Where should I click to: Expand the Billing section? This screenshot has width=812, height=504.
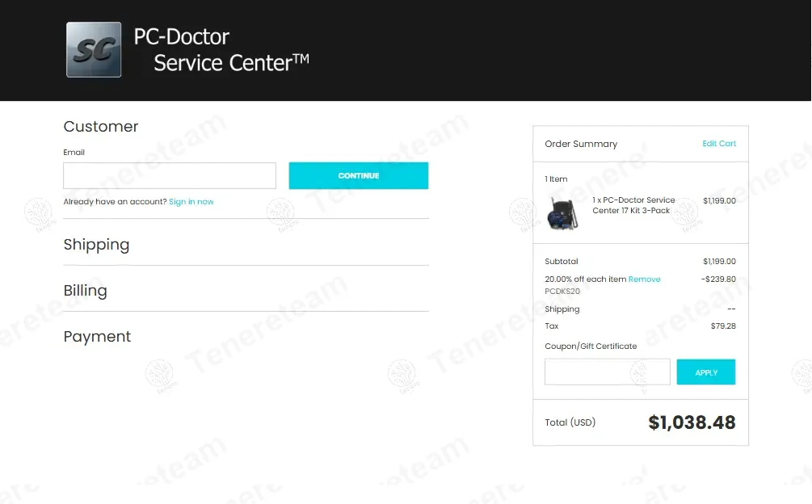coord(85,291)
